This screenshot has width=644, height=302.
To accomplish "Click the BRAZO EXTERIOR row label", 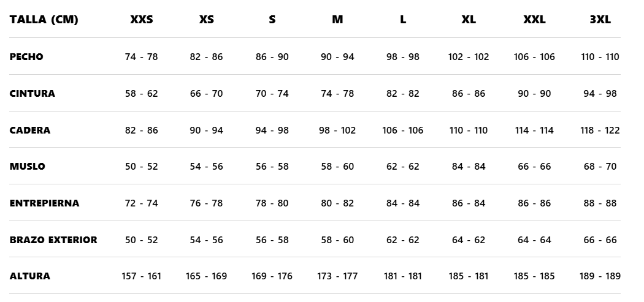I will point(53,240).
